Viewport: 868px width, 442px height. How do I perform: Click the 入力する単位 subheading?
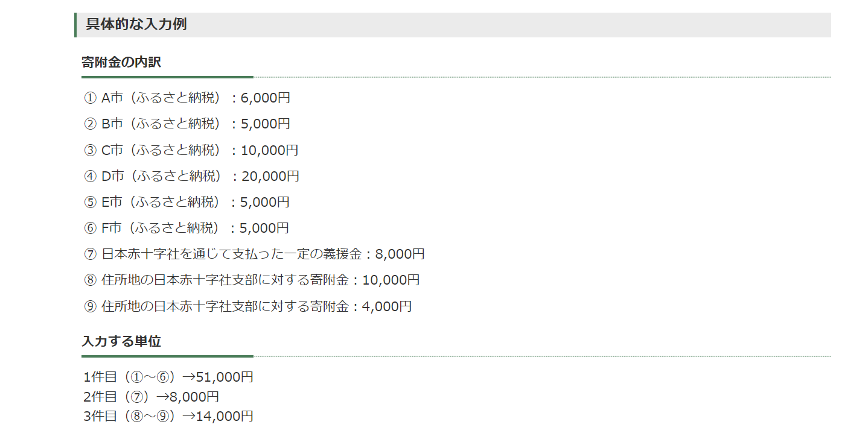pyautogui.click(x=121, y=341)
